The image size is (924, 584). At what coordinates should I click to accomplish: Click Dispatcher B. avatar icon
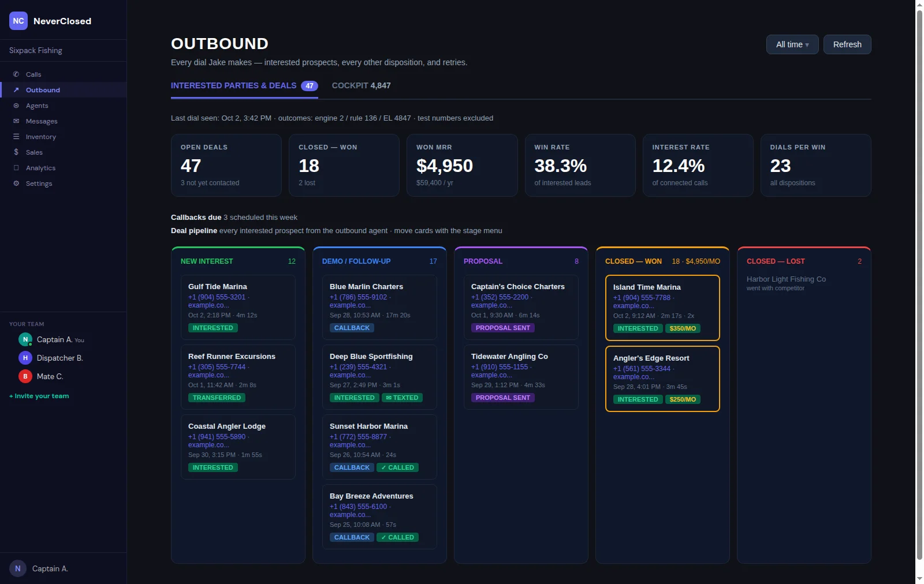pos(25,358)
